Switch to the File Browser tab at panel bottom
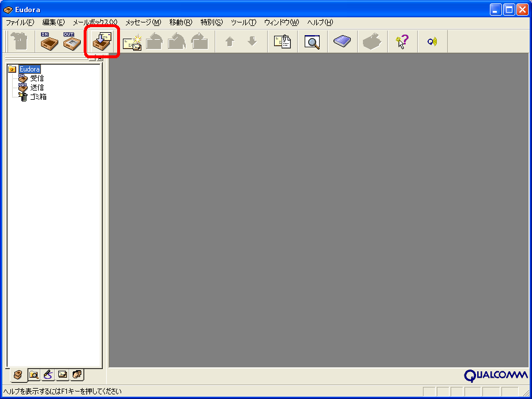 coord(34,375)
